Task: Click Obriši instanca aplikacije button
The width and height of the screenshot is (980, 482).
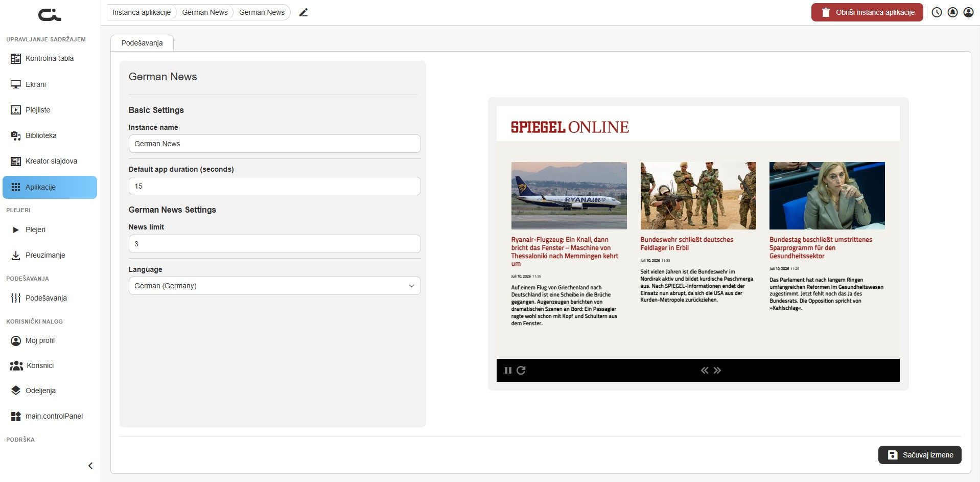Action: click(867, 12)
